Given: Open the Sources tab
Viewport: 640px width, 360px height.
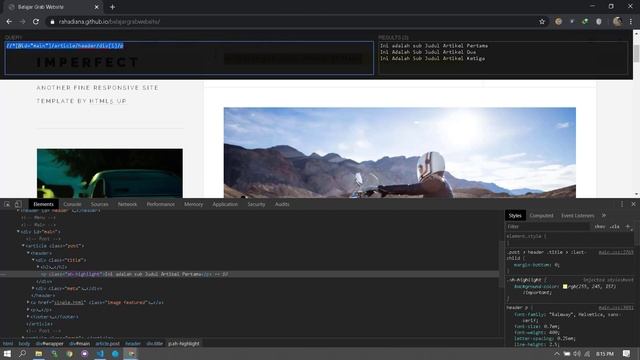Looking at the screenshot, I should point(100,204).
